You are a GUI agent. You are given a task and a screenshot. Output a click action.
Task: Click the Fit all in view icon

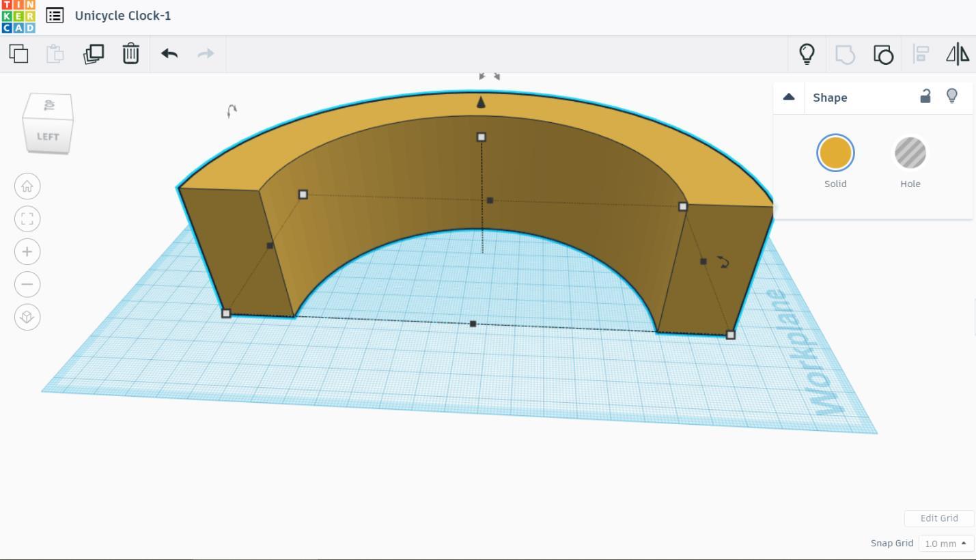coord(27,219)
